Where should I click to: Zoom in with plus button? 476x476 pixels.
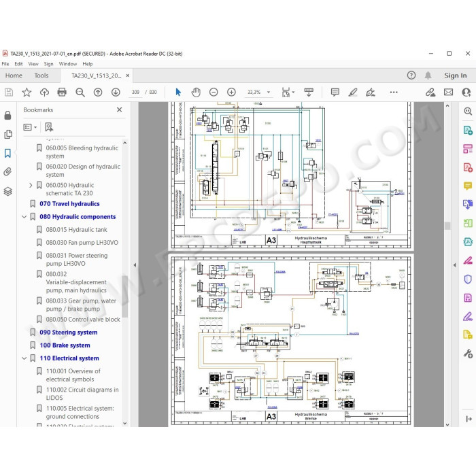tap(231, 92)
